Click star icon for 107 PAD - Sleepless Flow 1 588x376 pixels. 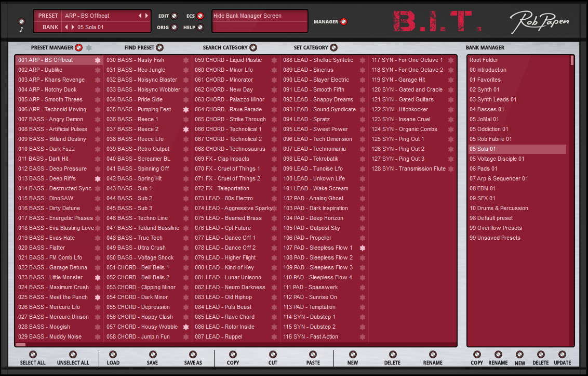click(363, 248)
